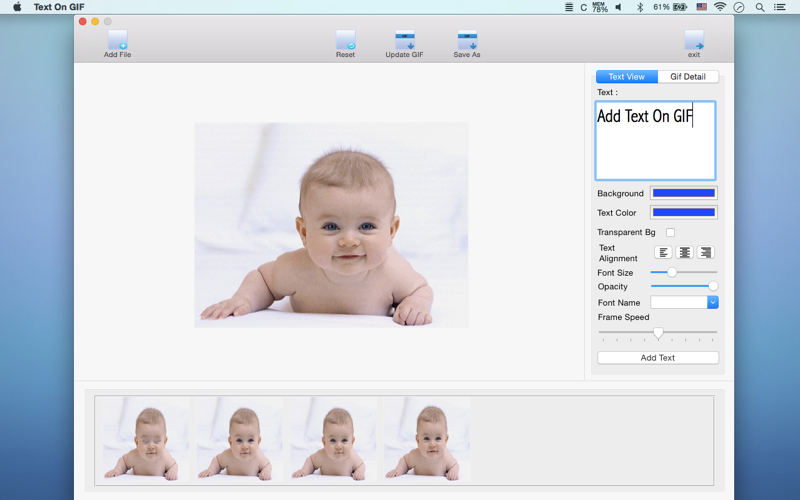
Task: Click the MEM 78% memory indicator
Action: [599, 7]
